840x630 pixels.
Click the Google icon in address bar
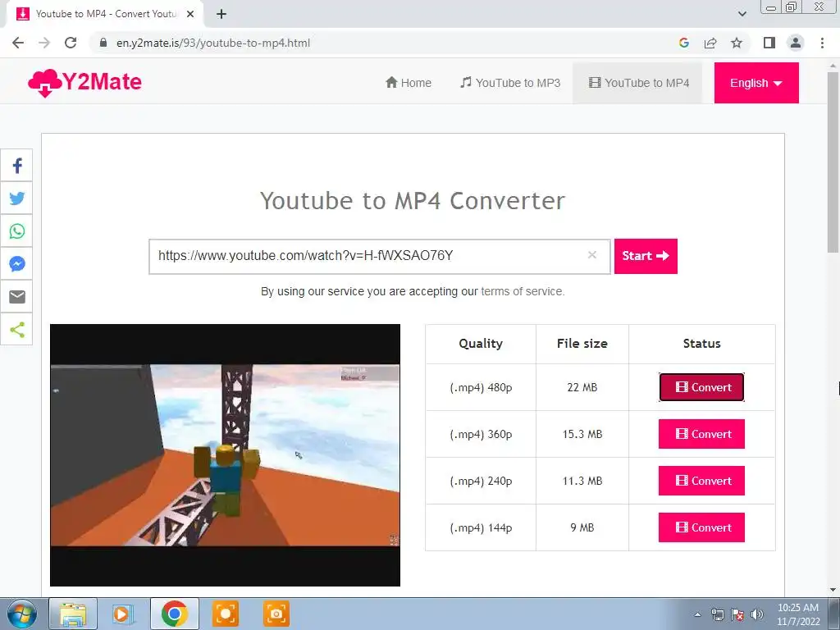[683, 43]
